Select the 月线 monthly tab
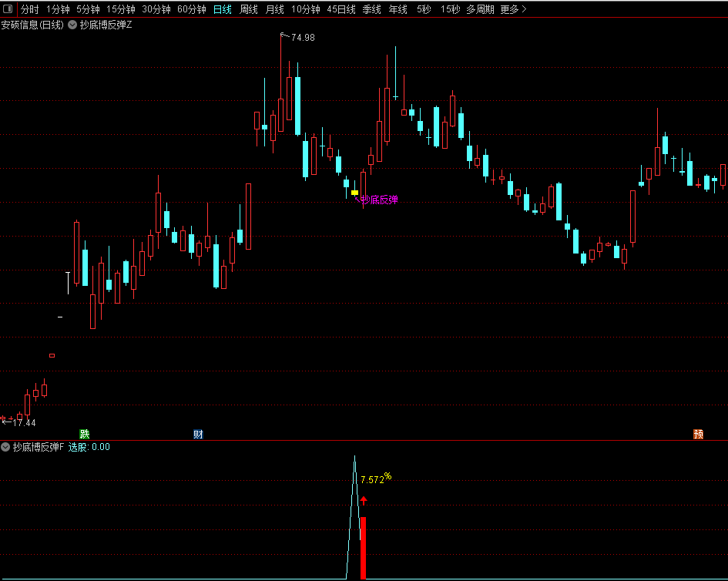The width and height of the screenshot is (728, 581). point(274,9)
